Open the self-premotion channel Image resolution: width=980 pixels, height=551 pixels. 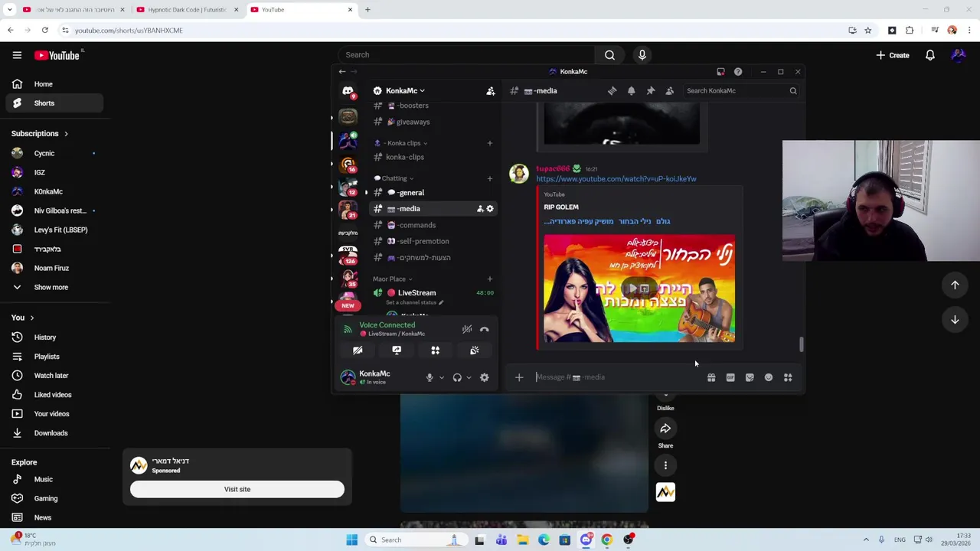click(433, 241)
